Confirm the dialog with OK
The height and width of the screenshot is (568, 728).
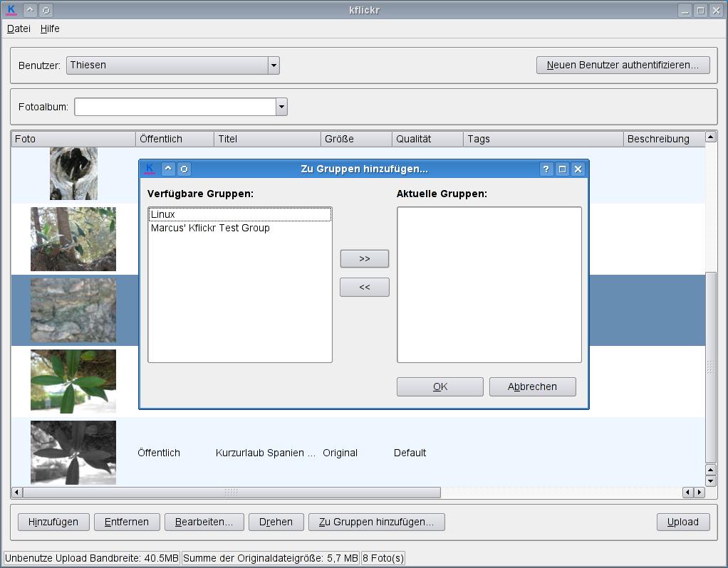click(x=440, y=386)
